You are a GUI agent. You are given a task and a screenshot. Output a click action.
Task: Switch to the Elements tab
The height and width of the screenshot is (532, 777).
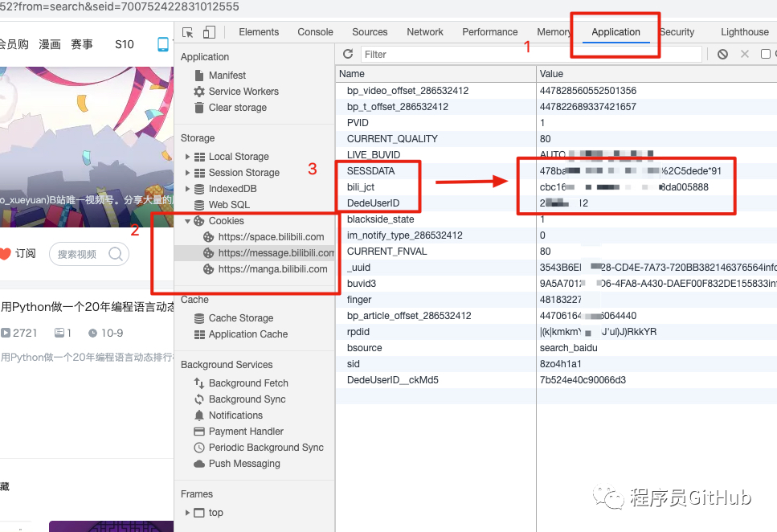tap(259, 32)
